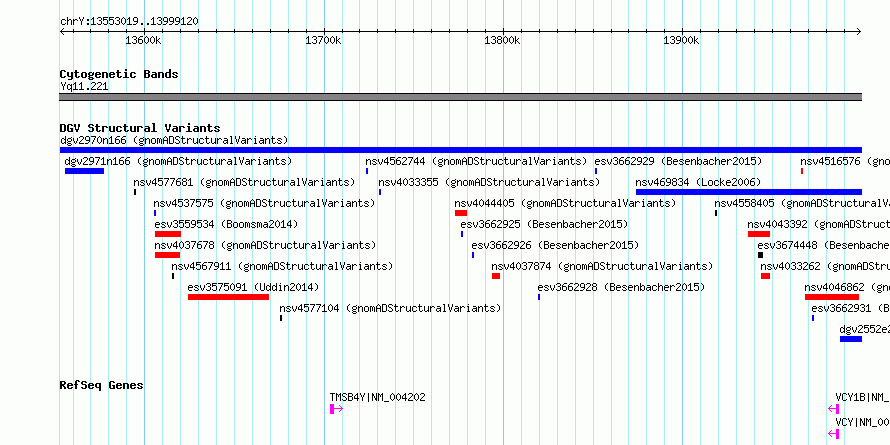890x445 pixels.
Task: Select the esv3575091 Uddin2014 red bar
Action: (x=228, y=297)
